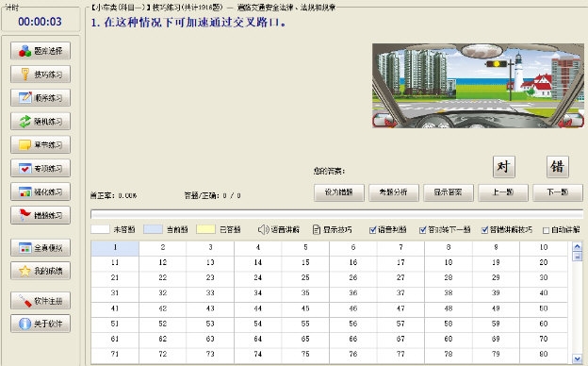The height and width of the screenshot is (366, 588).
Task: Jump to question 45 in the grid
Action: [x=305, y=309]
